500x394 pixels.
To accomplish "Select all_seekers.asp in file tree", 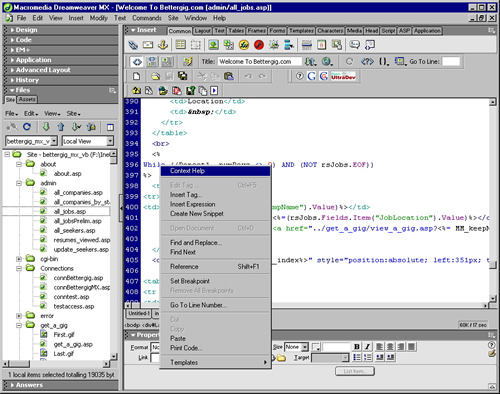I will pos(75,231).
